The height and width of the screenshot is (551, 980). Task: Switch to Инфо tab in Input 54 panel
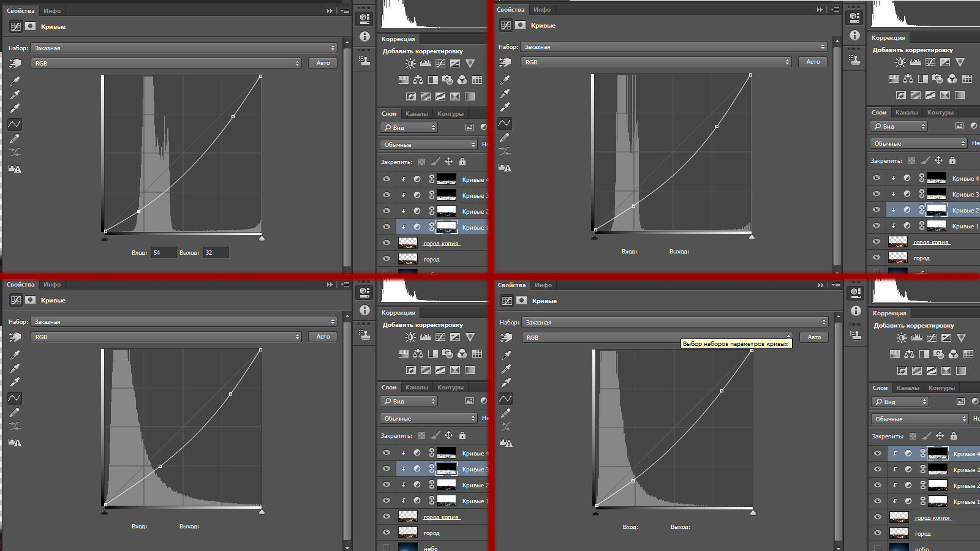point(52,10)
